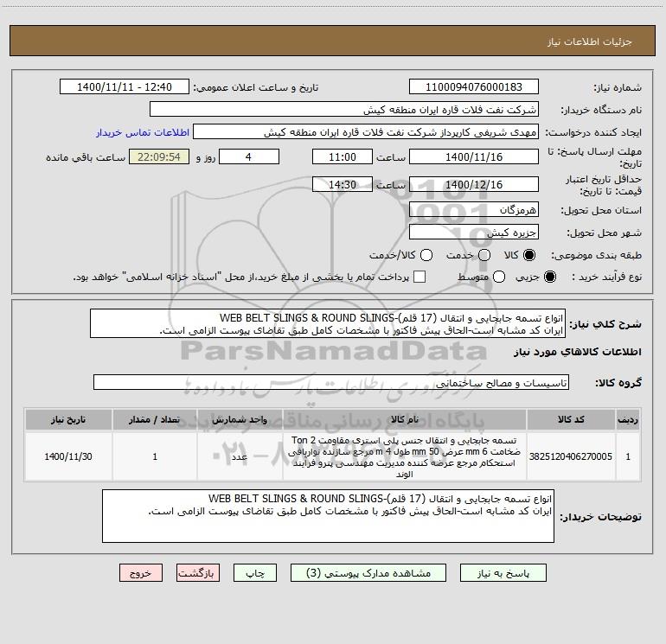666x644 pixels.
Task: Click the بازگشت back button
Action: [198, 573]
